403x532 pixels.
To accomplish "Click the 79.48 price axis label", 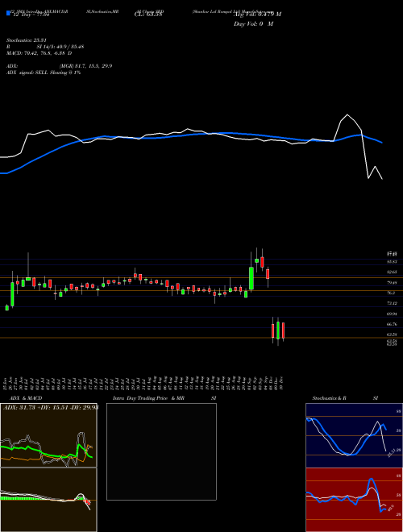I will [393, 282].
